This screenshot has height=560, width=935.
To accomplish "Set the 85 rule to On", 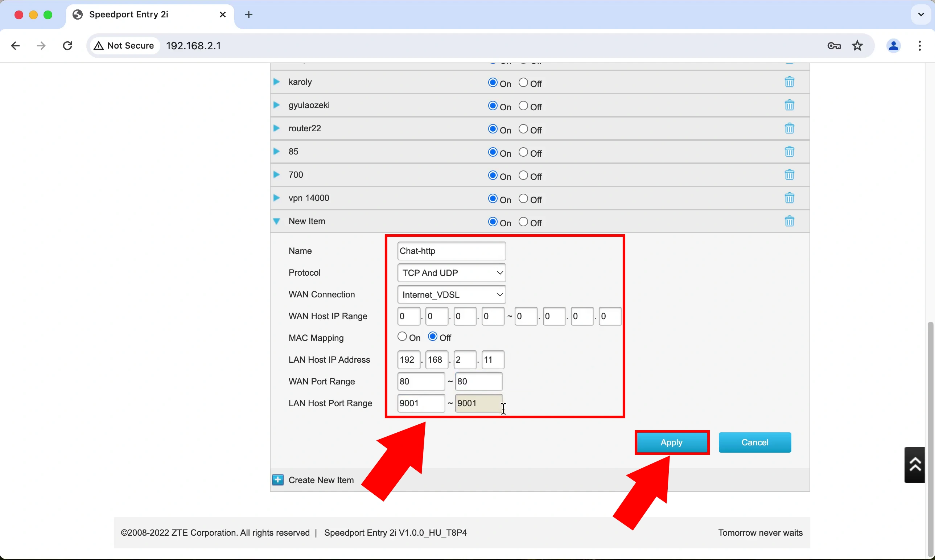I will 493,152.
